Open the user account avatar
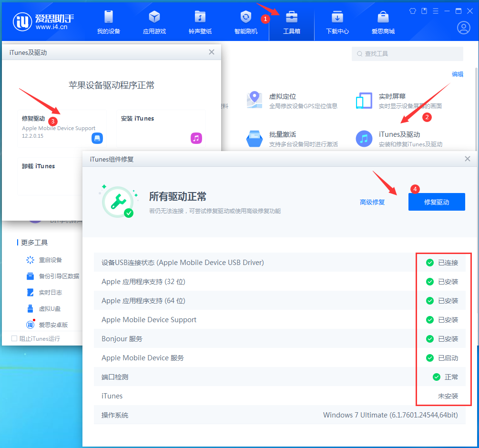 coord(463,28)
